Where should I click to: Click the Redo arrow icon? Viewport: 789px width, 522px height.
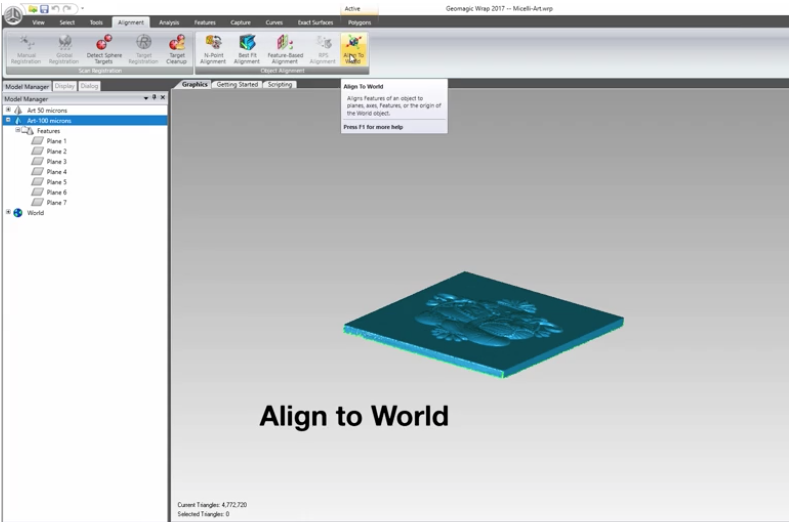click(67, 9)
